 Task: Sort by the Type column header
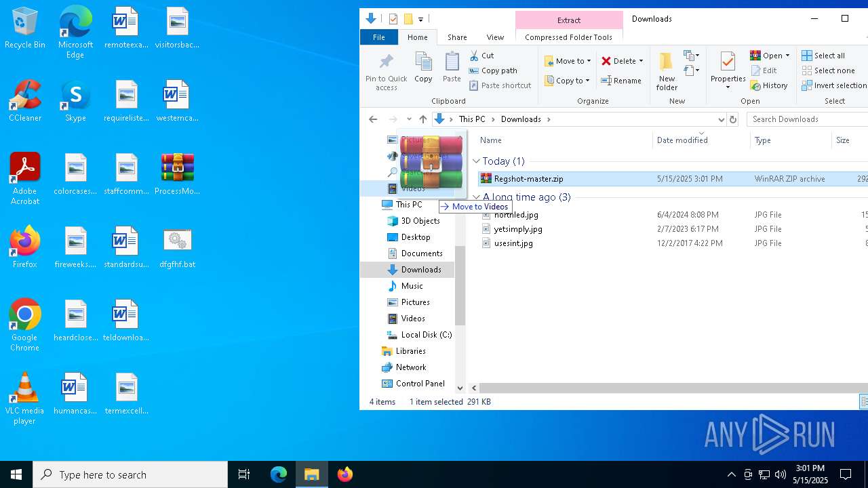[x=763, y=140]
